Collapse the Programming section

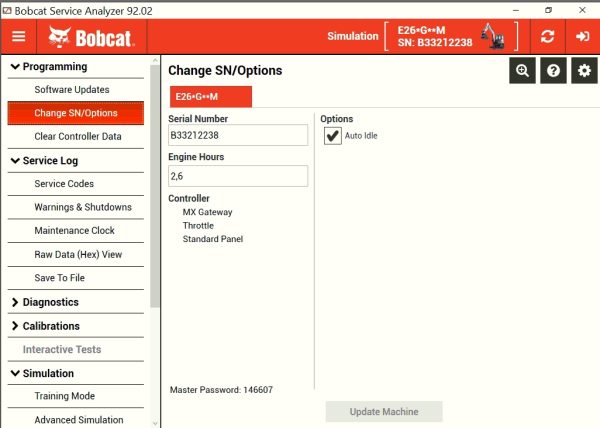point(15,67)
